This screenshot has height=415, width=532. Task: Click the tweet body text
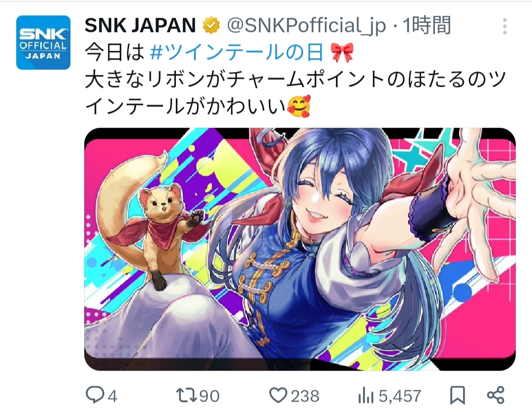tap(295, 79)
